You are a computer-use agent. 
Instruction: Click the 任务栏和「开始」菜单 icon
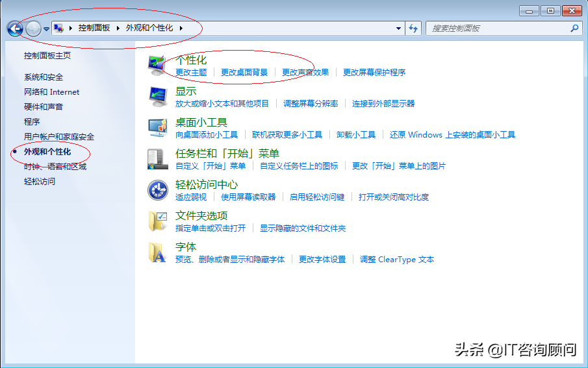coord(157,159)
